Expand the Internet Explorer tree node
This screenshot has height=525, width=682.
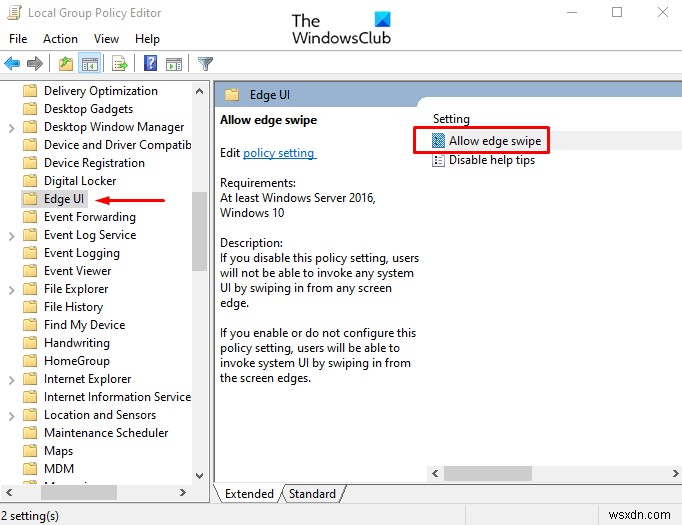coord(12,380)
